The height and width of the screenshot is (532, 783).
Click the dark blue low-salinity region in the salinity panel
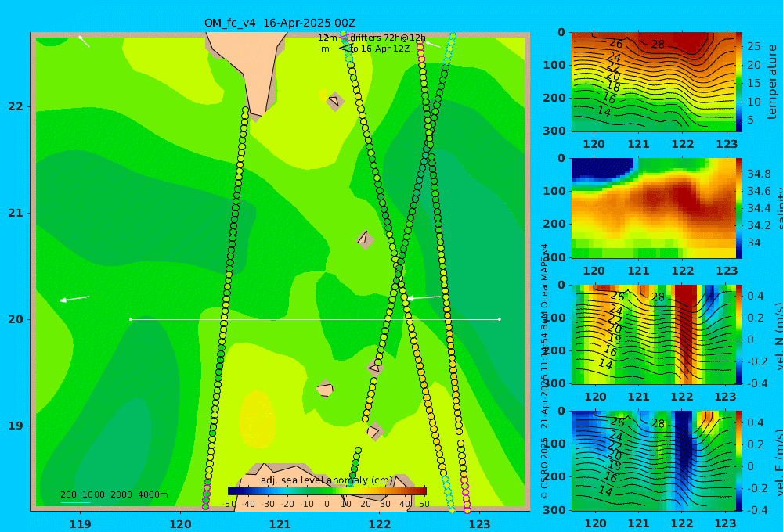pos(599,168)
